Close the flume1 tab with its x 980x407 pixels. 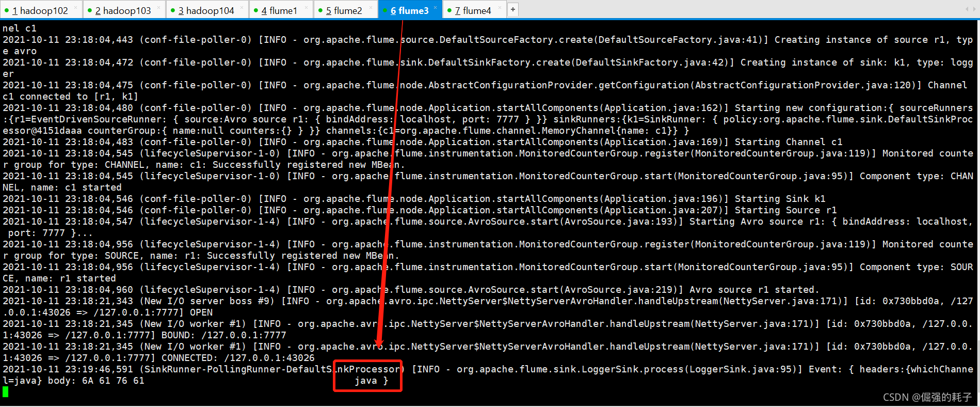click(306, 7)
